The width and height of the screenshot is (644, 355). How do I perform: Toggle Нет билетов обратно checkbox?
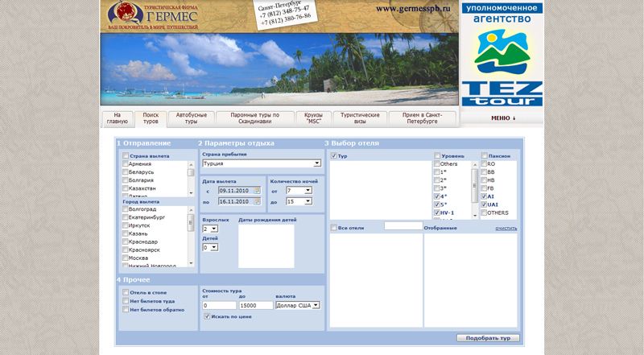[x=126, y=309]
